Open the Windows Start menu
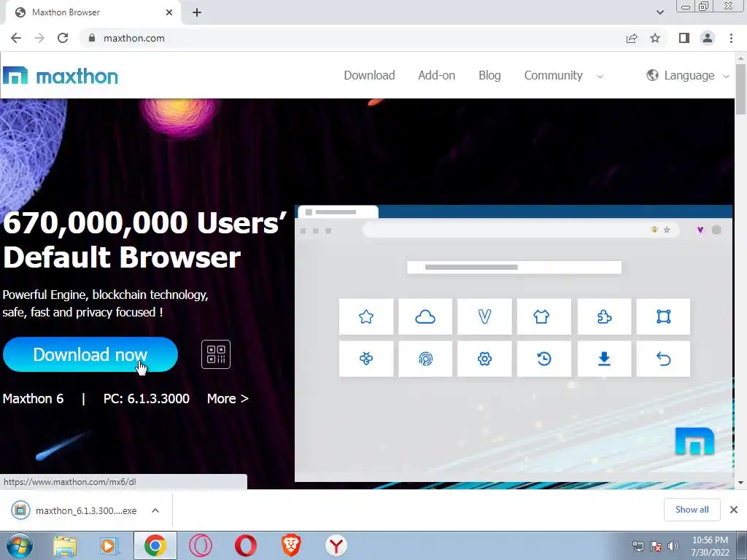Viewport: 747px width, 560px height. (20, 545)
